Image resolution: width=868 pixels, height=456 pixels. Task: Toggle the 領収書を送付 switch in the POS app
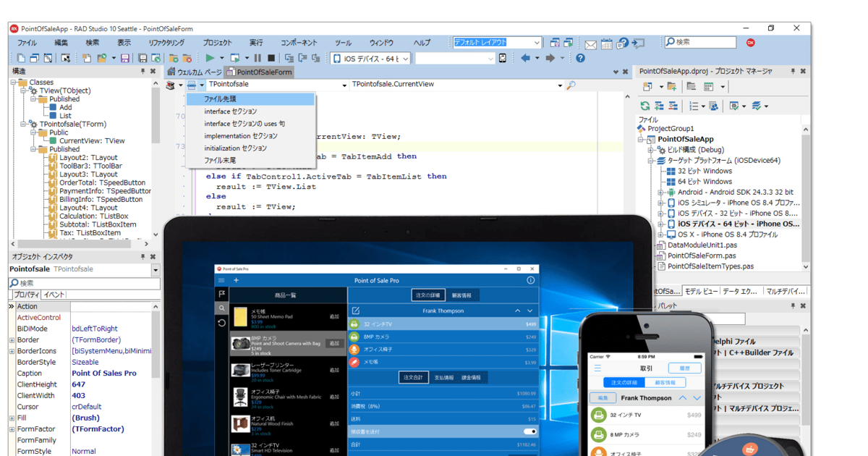pyautogui.click(x=529, y=431)
